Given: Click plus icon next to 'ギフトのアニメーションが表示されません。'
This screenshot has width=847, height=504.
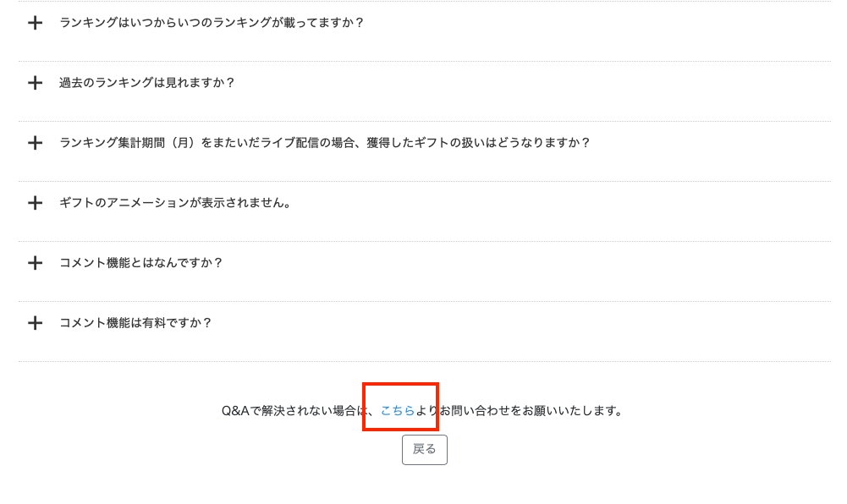Looking at the screenshot, I should [35, 203].
